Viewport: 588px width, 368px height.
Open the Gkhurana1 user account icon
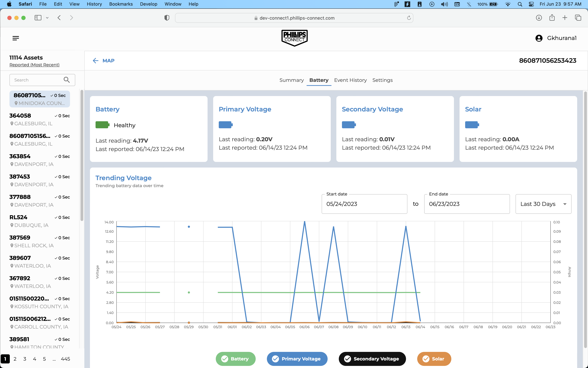point(539,38)
